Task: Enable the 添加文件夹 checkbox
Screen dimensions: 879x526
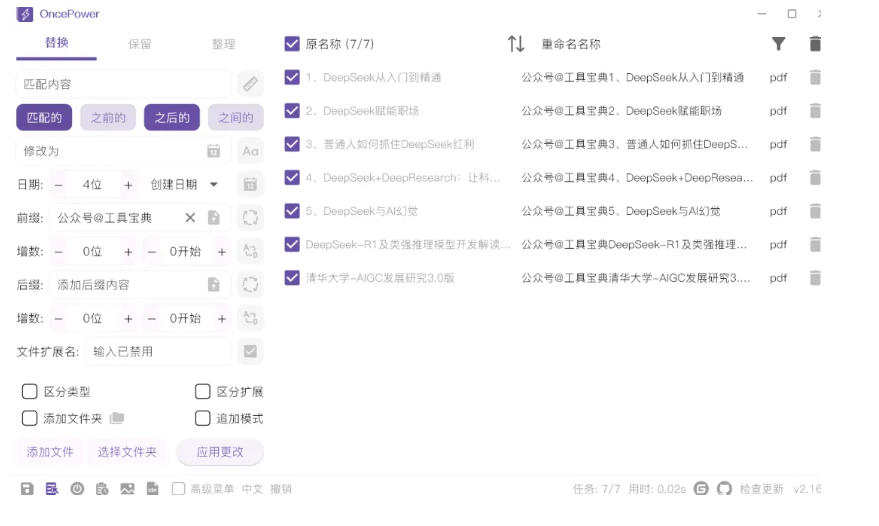Action: click(29, 418)
